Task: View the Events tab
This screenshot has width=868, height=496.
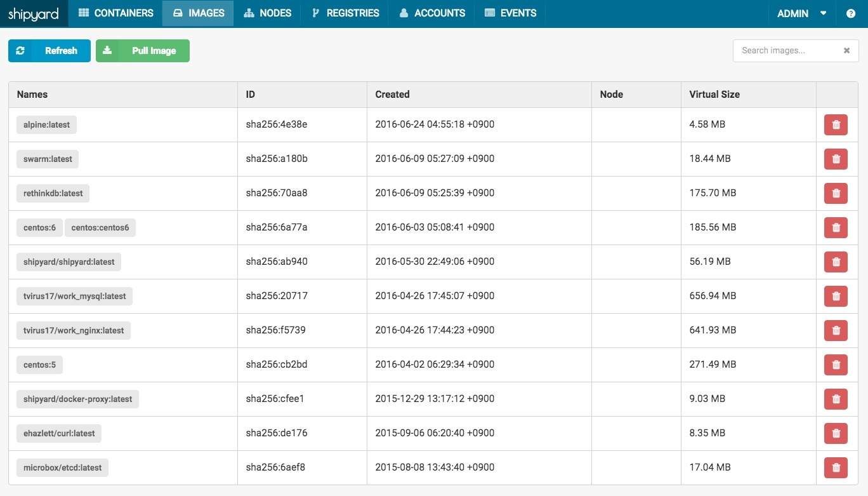Action: pos(510,13)
